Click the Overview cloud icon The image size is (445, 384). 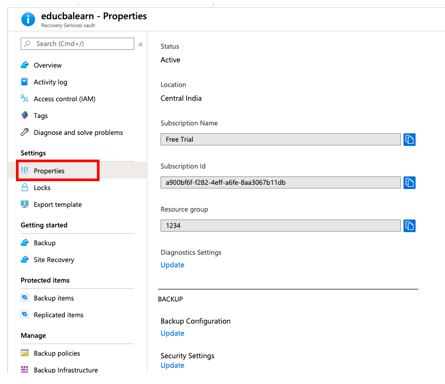tap(25, 65)
